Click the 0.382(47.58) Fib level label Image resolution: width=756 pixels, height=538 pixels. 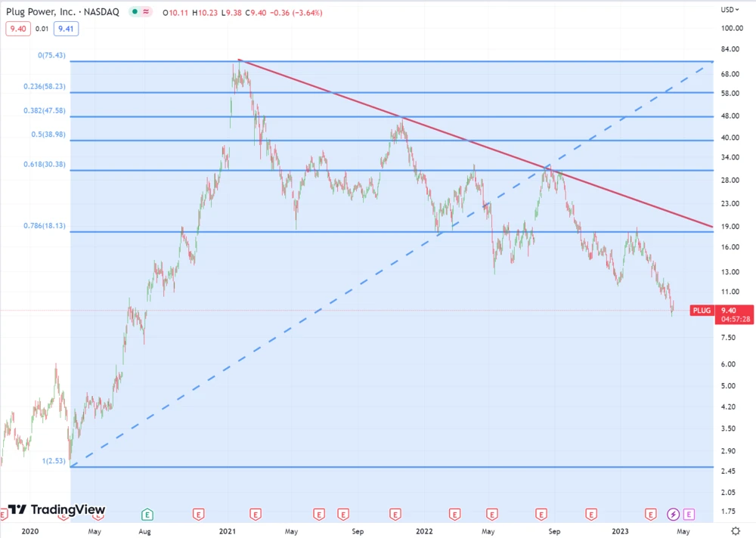[45, 110]
